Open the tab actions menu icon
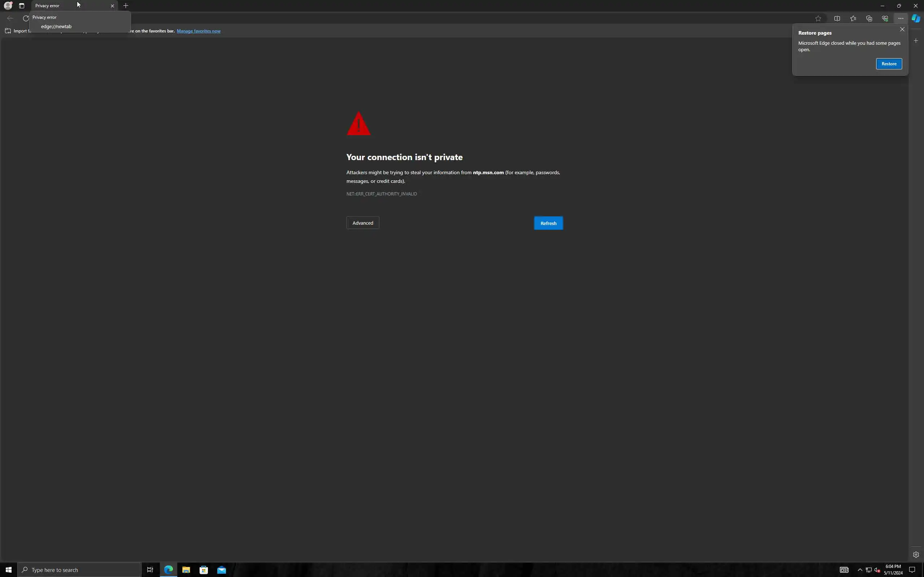The height and width of the screenshot is (577, 924). 22,6
